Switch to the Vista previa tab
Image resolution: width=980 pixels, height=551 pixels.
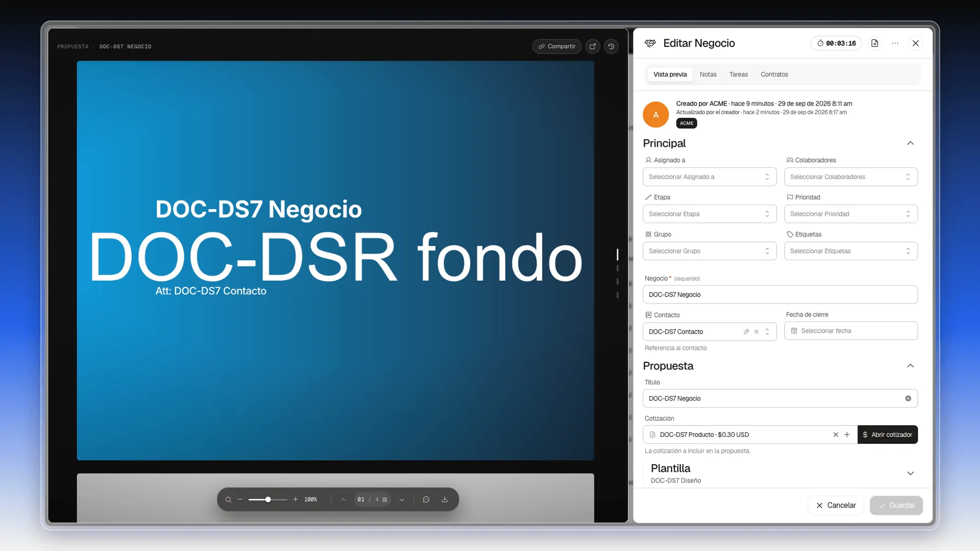670,74
